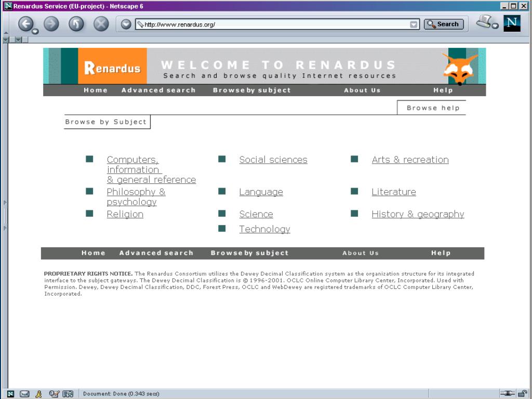
Task: Open About Us in top navigation bar
Action: click(x=362, y=90)
